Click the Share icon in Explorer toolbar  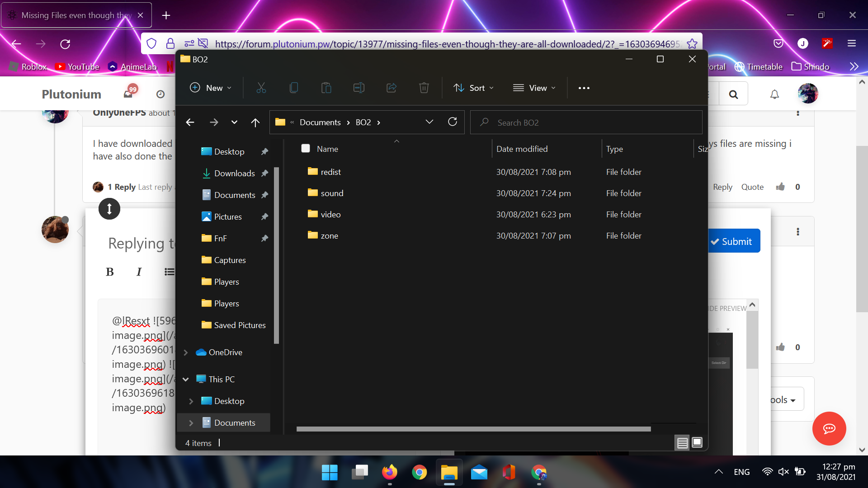(x=392, y=88)
